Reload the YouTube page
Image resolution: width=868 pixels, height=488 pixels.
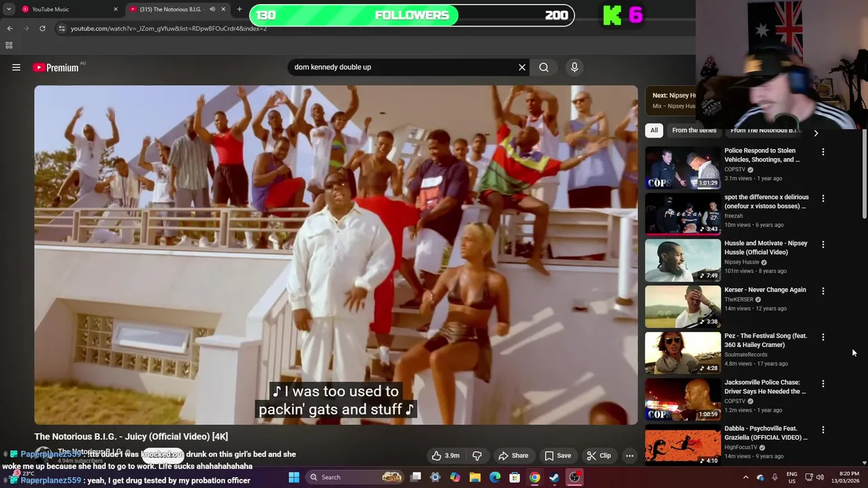(42, 28)
